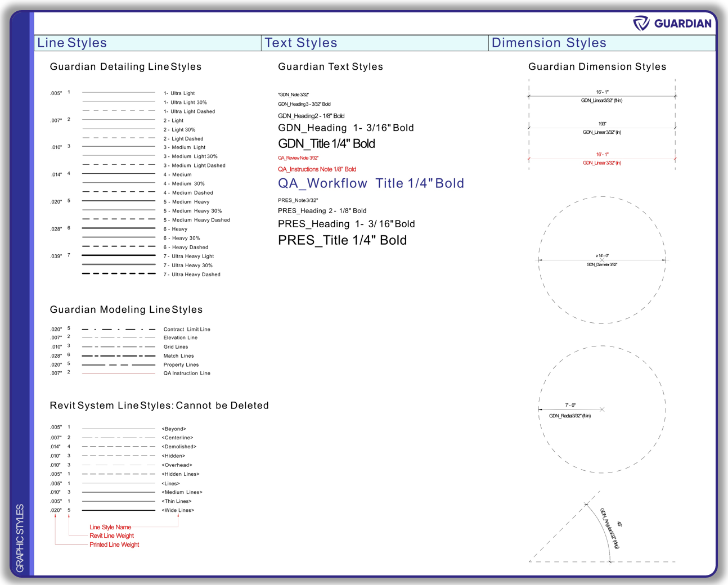This screenshot has height=585, width=728.
Task: Select the "<Overhead>" system line style
Action: 177,465
